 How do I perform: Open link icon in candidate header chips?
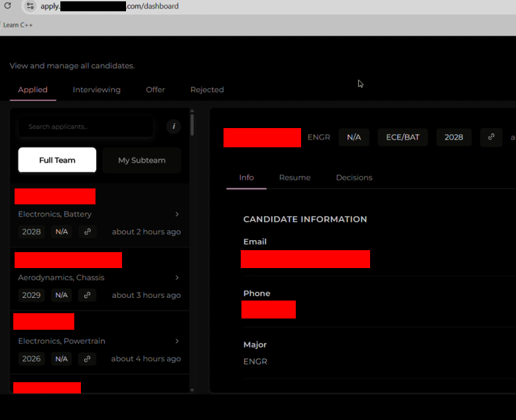(x=491, y=137)
